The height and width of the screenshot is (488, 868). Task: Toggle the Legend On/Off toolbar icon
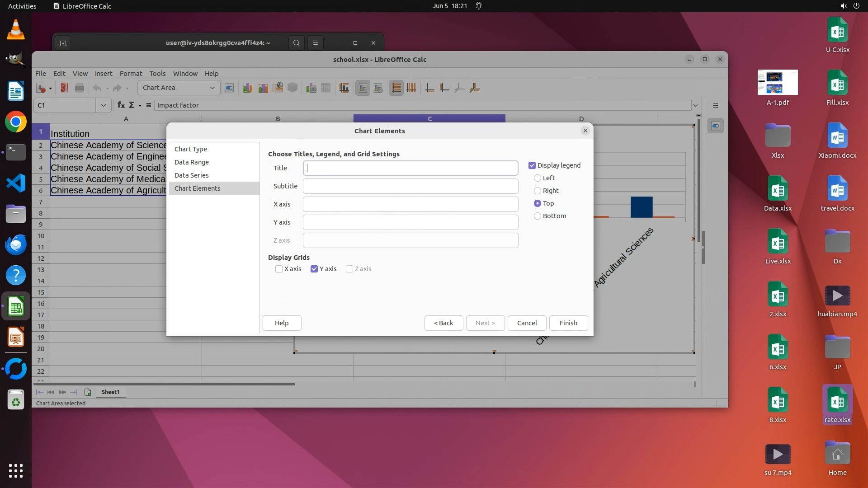(363, 88)
